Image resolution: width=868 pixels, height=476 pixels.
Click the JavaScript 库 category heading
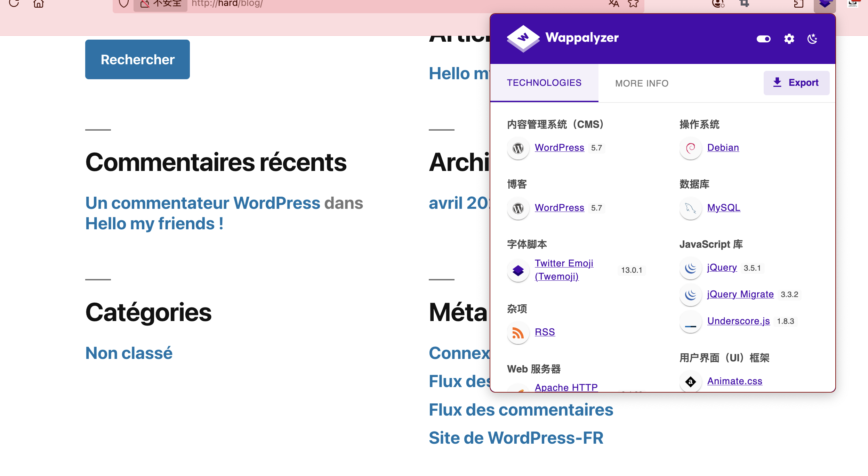click(711, 244)
